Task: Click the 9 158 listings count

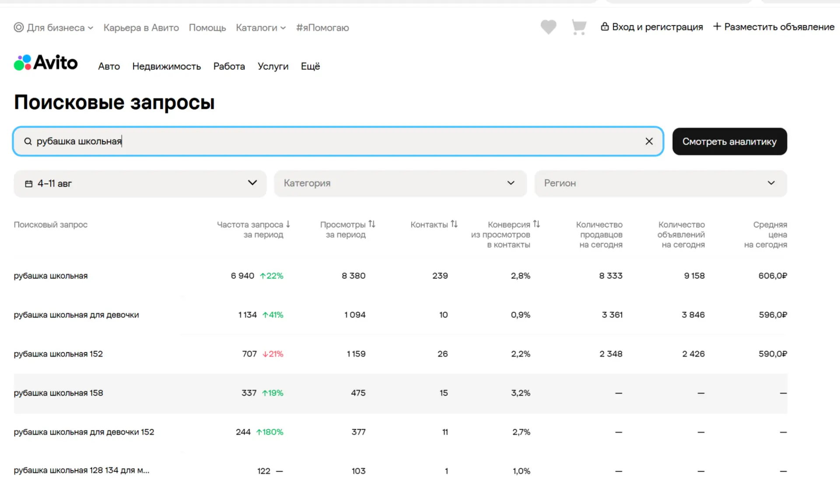Action: pyautogui.click(x=694, y=276)
